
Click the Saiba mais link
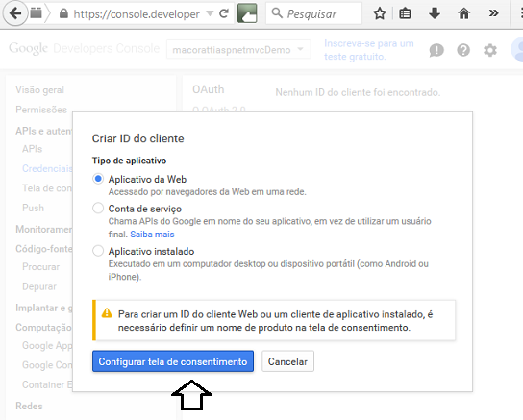coord(152,235)
